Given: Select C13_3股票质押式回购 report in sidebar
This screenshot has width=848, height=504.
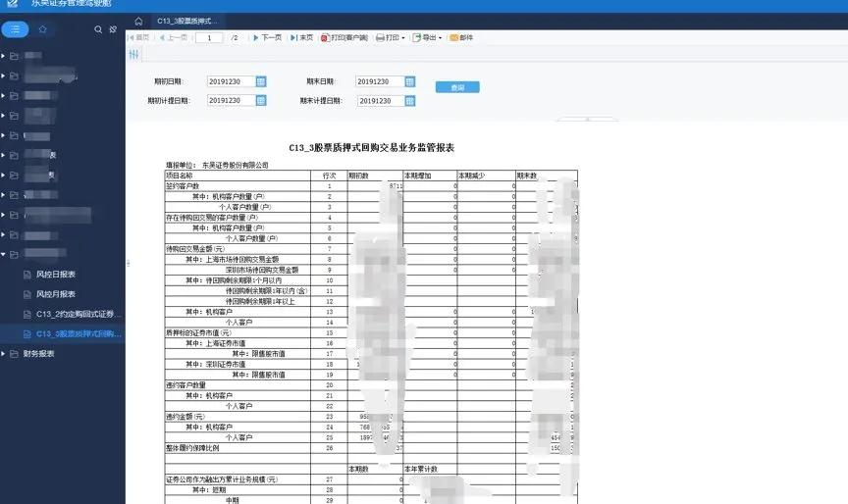Looking at the screenshot, I should click(x=62, y=334).
